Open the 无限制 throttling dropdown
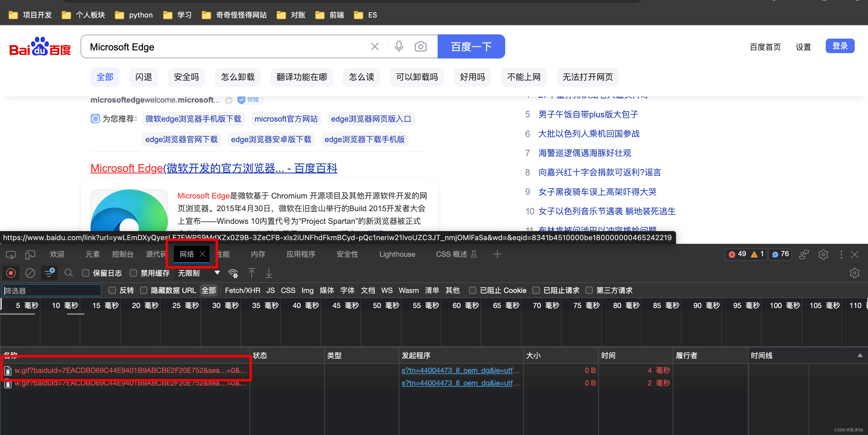The width and height of the screenshot is (868, 435). coord(199,273)
